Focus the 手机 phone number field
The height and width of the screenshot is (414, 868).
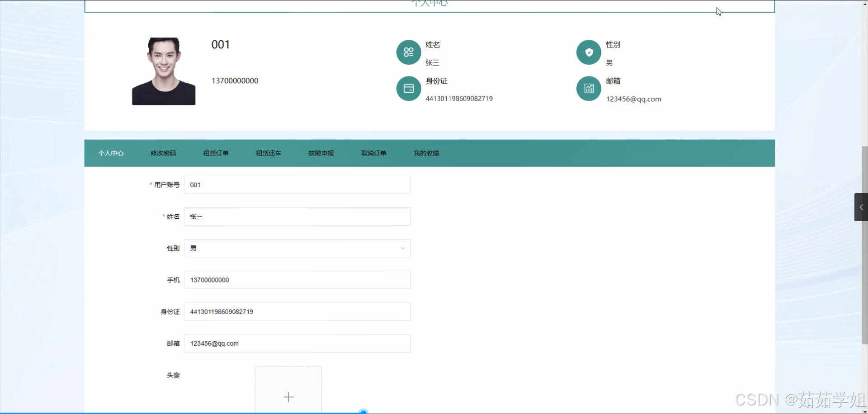coord(297,280)
